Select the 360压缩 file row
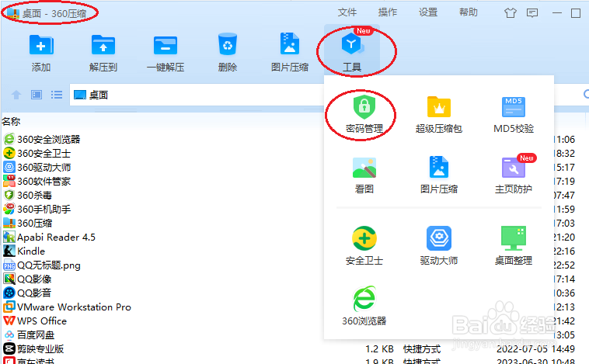Viewport: 589px width, 364px height. 27,223
